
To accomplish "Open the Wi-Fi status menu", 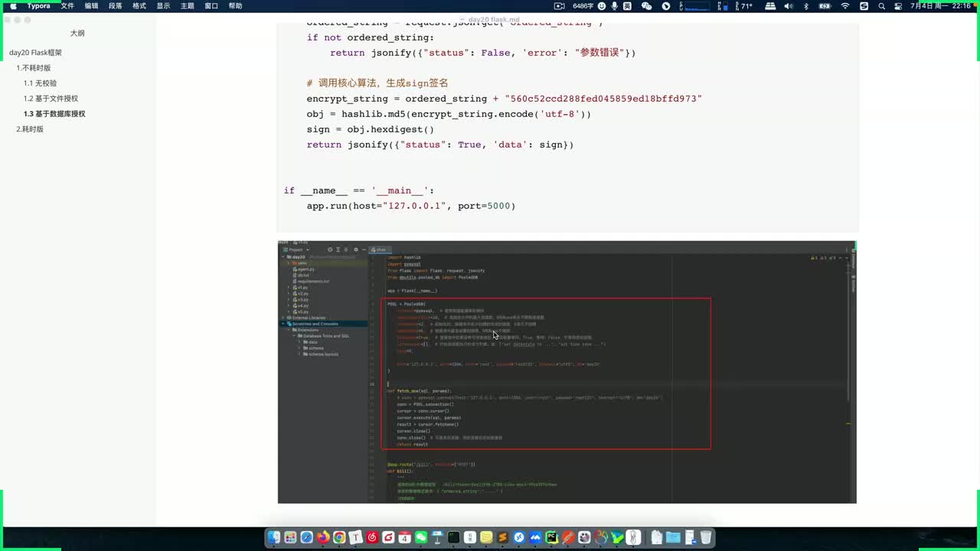I will (845, 6).
